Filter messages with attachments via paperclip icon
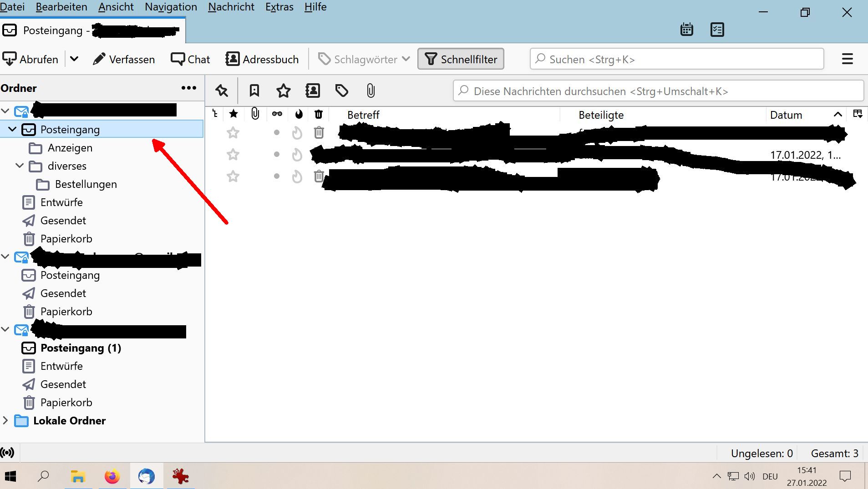Screen dimensions: 868x489 371,91
